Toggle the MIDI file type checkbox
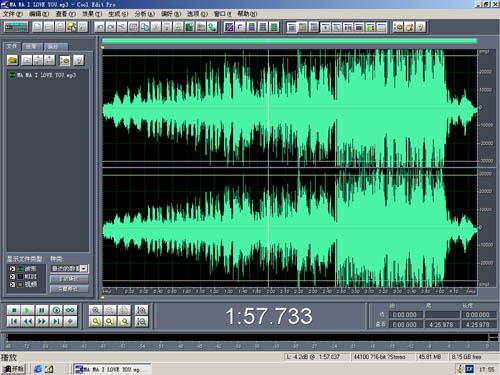 coord(12,277)
